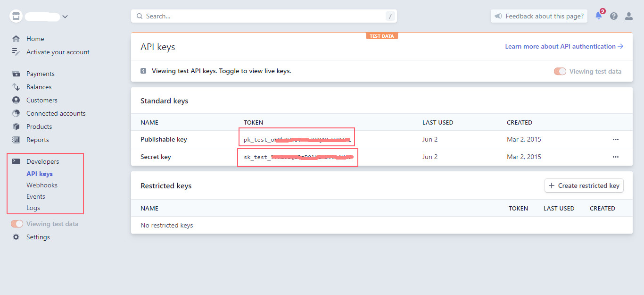Click the CREATED header in Standard keys

coord(520,122)
